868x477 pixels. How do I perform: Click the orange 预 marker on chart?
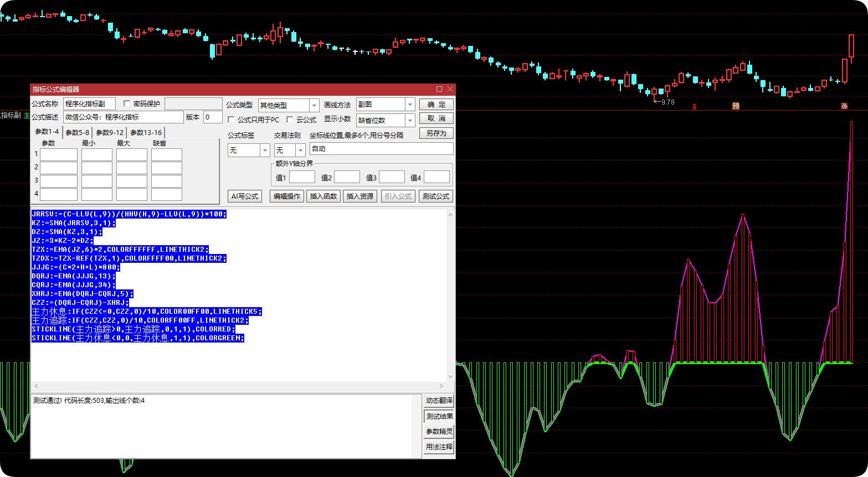click(736, 106)
